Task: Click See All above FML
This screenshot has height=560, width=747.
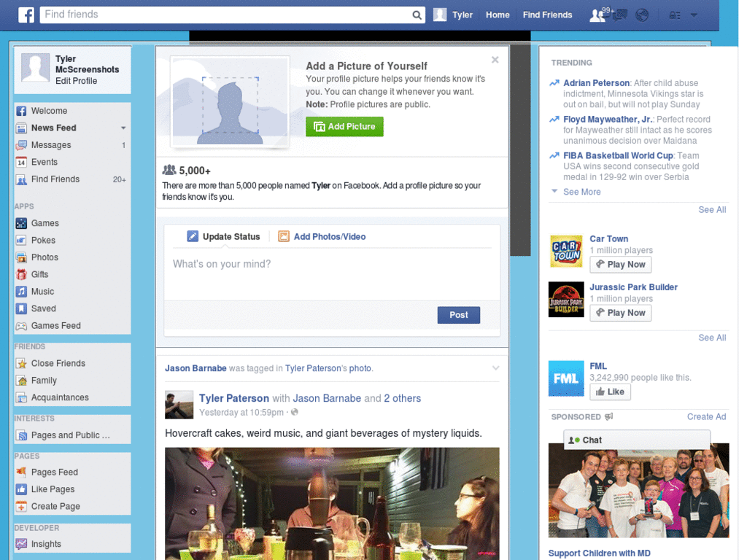Action: 712,338
